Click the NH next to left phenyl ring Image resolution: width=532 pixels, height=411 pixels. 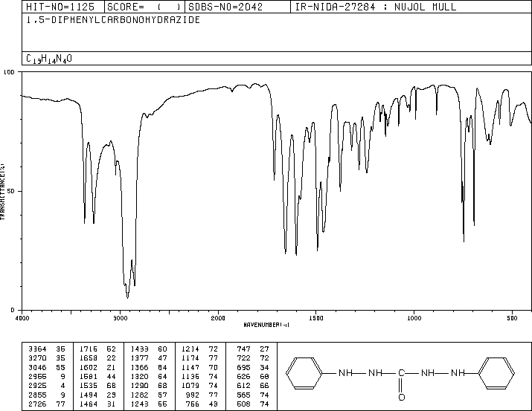tap(345, 373)
